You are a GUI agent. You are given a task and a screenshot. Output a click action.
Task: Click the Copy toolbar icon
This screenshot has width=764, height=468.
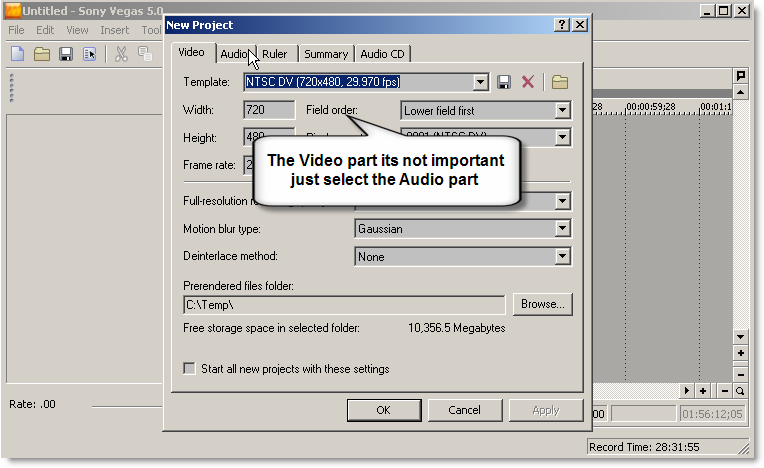145,54
